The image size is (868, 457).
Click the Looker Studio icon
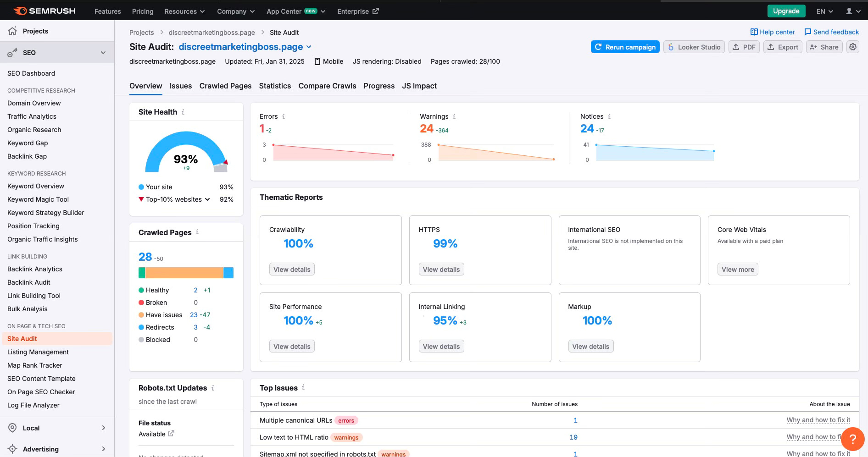[671, 47]
